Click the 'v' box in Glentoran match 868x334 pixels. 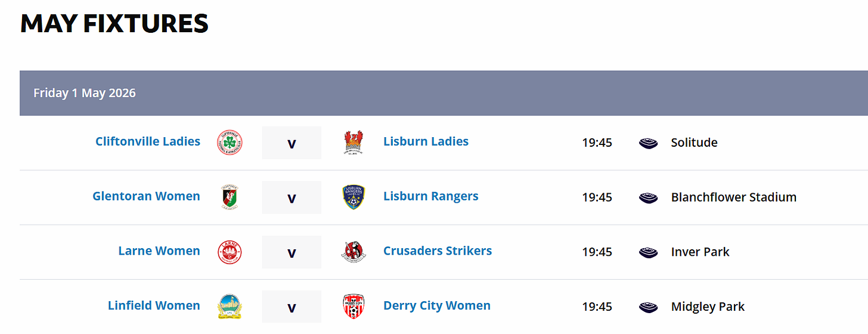pos(292,197)
